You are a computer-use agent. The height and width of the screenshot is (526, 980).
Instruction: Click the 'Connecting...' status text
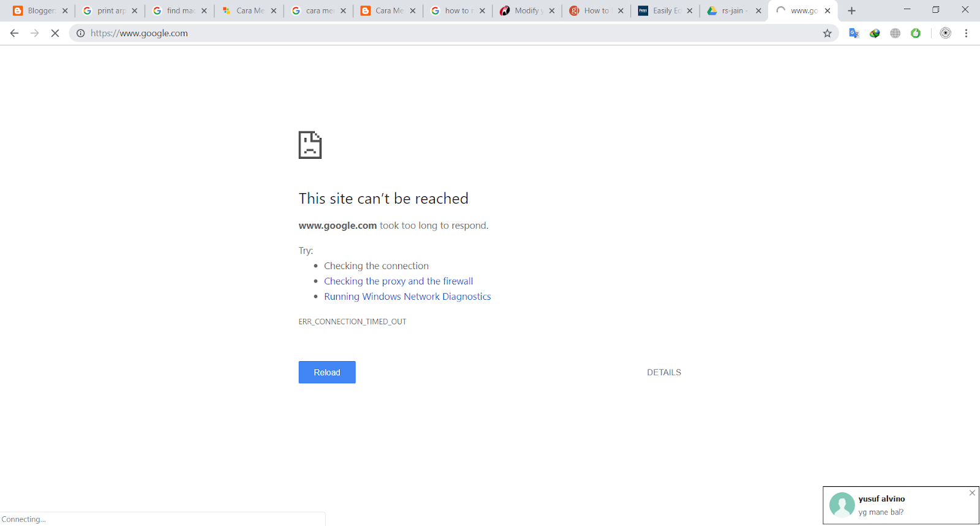[23, 519]
